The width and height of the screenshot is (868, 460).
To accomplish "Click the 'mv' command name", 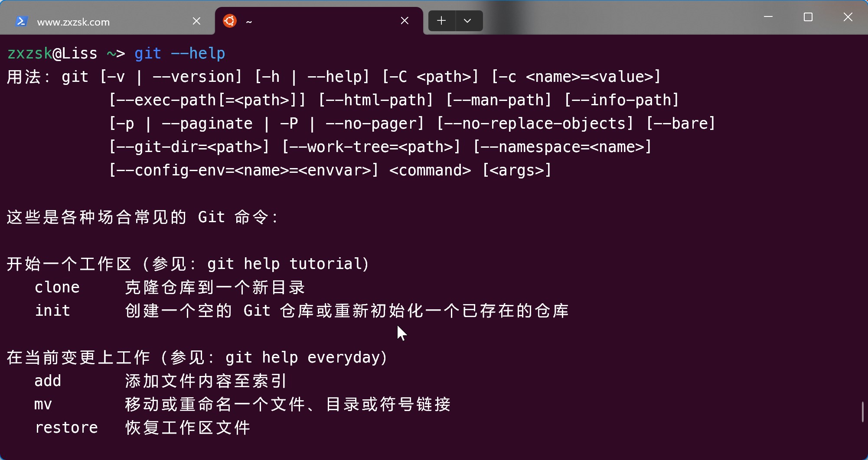I will [x=43, y=405].
